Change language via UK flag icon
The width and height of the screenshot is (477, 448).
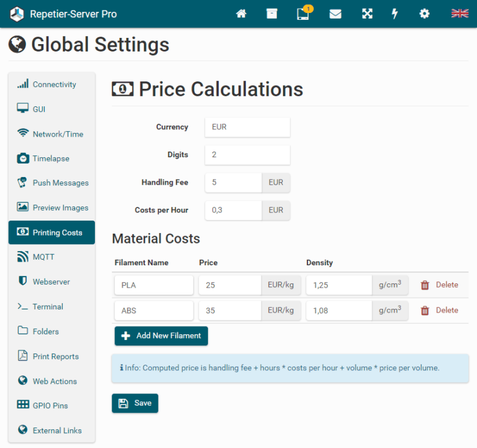click(460, 14)
